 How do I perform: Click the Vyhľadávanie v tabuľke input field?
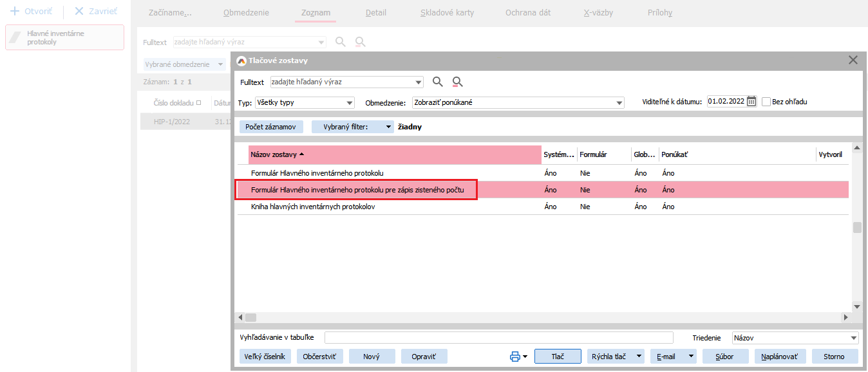498,338
